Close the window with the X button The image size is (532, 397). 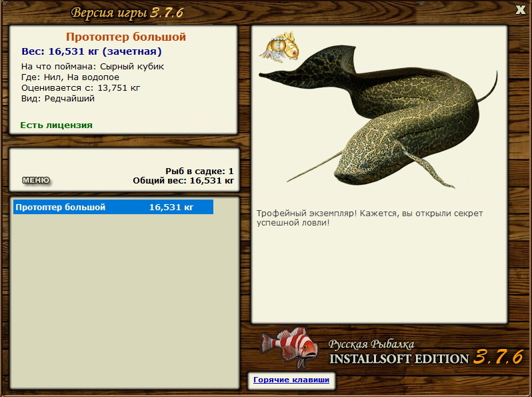point(520,10)
